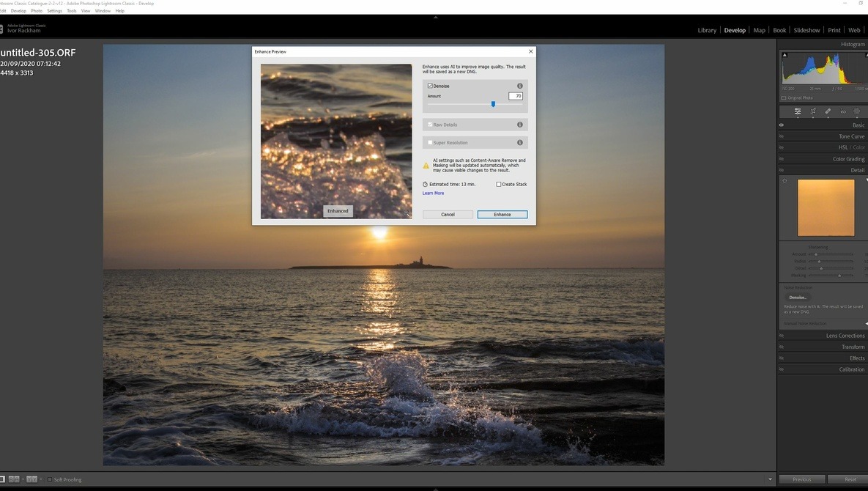Image resolution: width=868 pixels, height=491 pixels.
Task: Open the Learn More link
Action: point(433,193)
